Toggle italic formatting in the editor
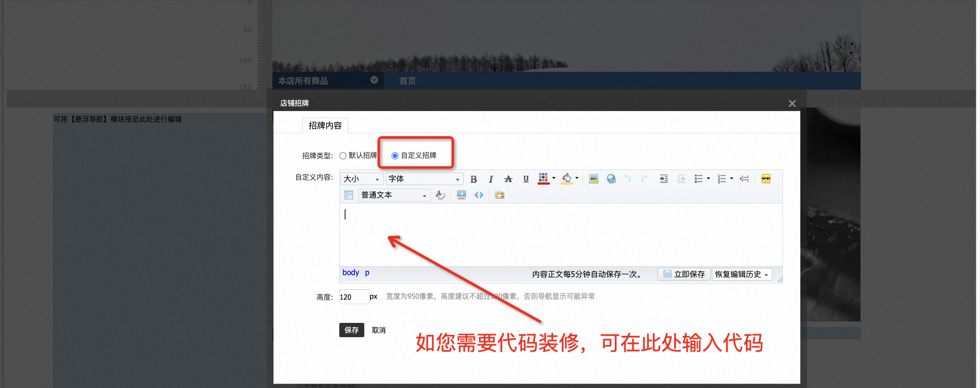 pos(491,179)
